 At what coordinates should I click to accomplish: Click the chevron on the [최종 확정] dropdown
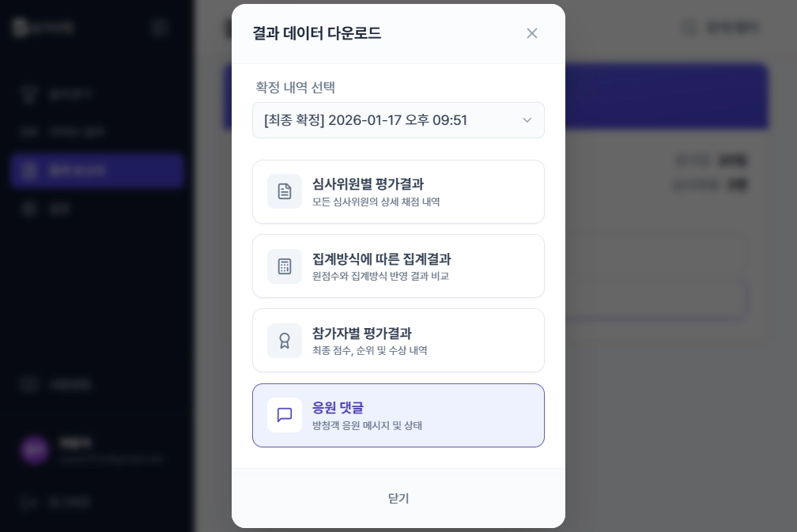(x=527, y=120)
